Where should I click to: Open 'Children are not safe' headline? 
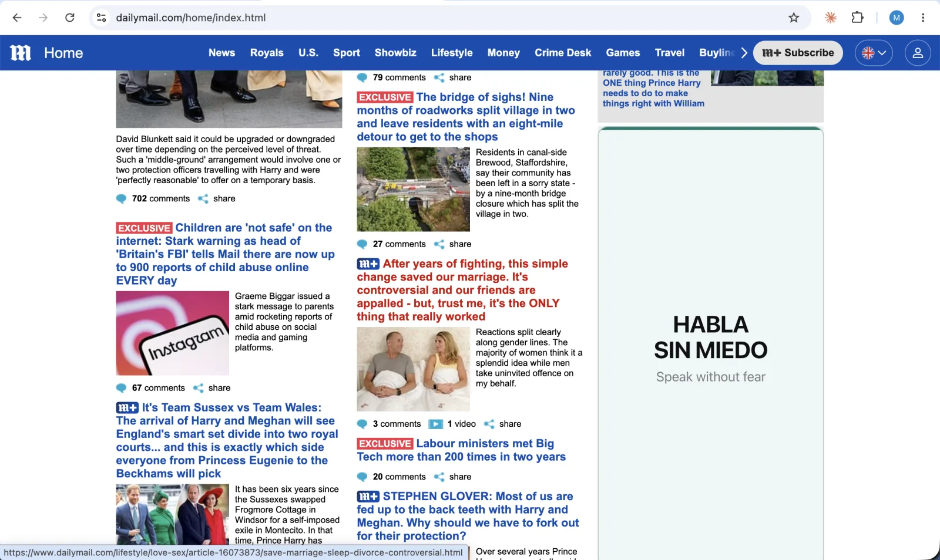click(x=226, y=254)
